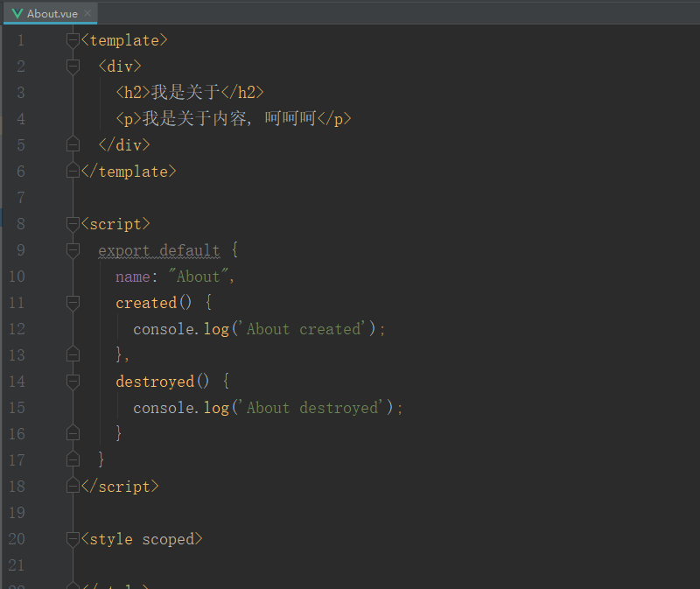Collapse the destroyed() method on line 14
This screenshot has width=700, height=589.
pos(73,382)
